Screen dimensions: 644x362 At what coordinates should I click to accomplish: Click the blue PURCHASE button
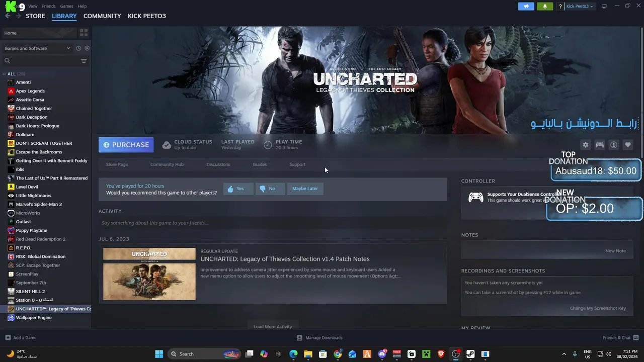point(126,145)
